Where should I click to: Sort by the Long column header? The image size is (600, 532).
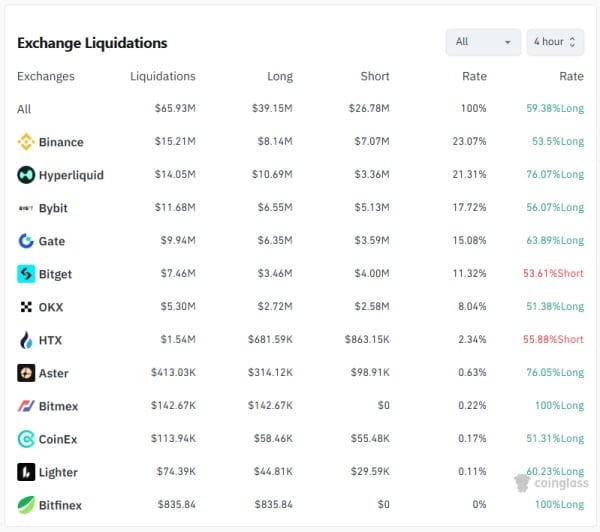tap(278, 76)
